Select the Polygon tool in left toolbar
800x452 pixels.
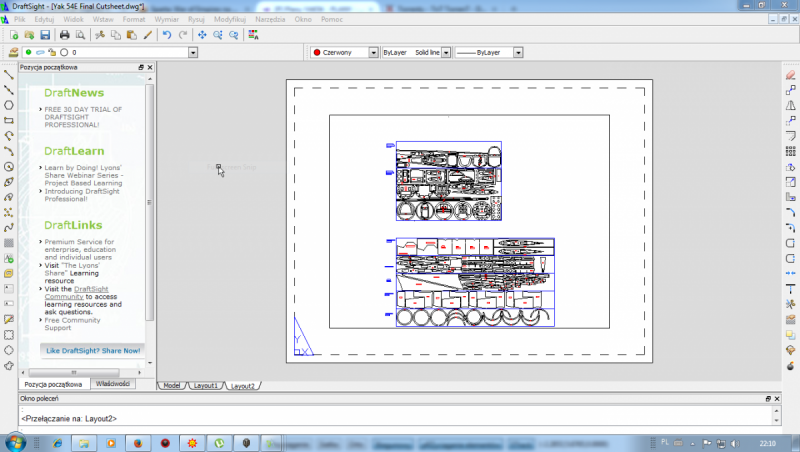[8, 105]
